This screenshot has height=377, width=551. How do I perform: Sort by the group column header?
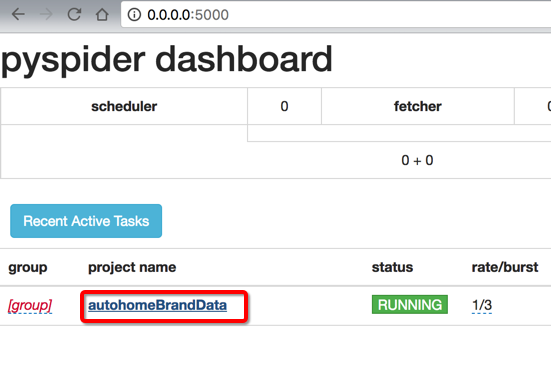pyautogui.click(x=28, y=267)
